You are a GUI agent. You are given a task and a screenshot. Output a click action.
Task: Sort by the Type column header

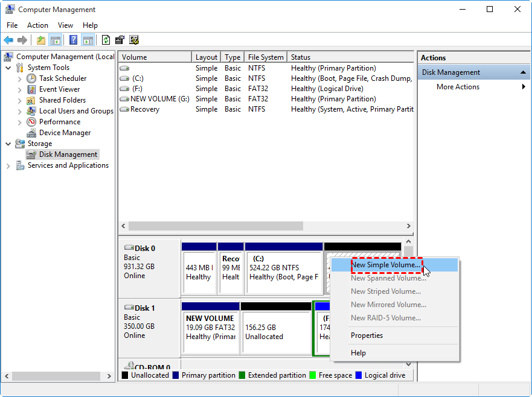click(232, 57)
